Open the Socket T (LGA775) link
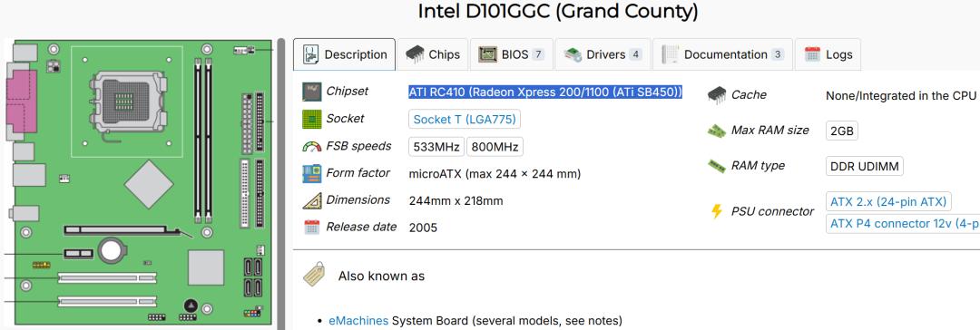This screenshot has width=980, height=330. point(465,119)
